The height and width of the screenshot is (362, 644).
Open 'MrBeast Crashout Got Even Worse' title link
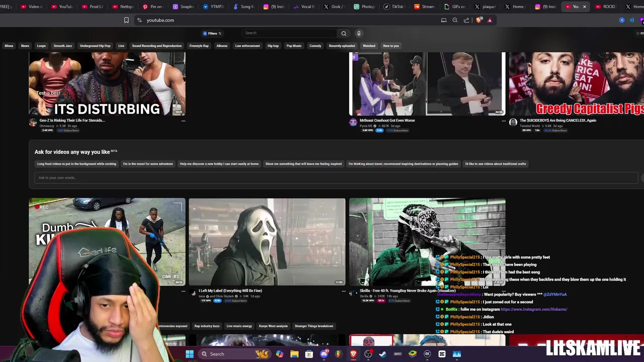387,121
